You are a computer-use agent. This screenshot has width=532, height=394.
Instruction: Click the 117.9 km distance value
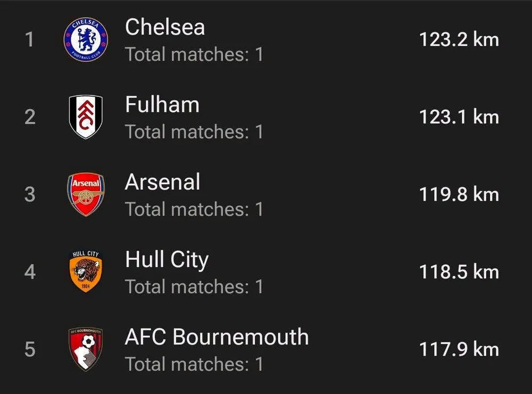point(459,349)
